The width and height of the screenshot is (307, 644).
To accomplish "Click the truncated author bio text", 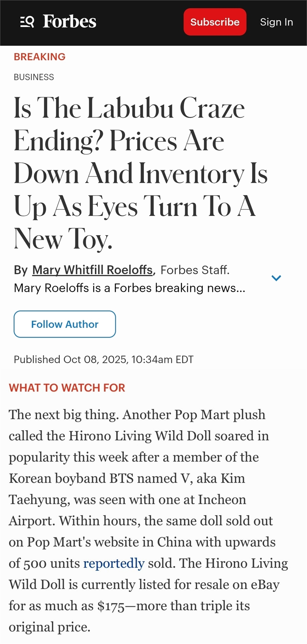I will point(129,288).
